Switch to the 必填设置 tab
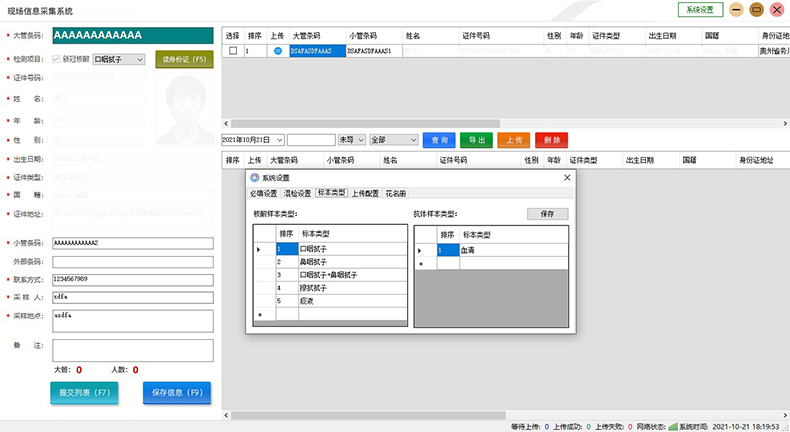Image resolution: width=790 pixels, height=432 pixels. point(263,193)
